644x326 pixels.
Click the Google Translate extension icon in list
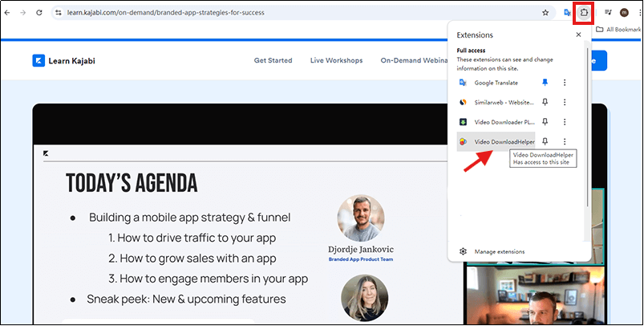click(463, 83)
